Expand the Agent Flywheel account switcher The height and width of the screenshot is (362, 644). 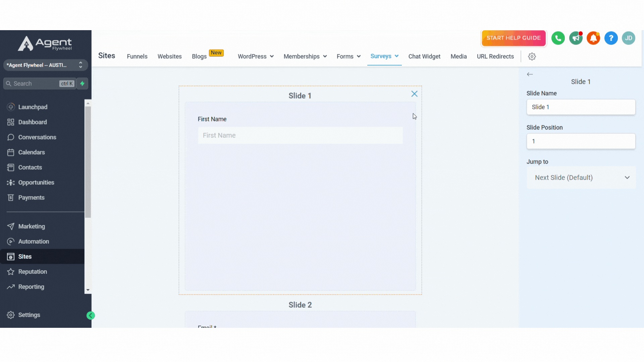pos(45,65)
